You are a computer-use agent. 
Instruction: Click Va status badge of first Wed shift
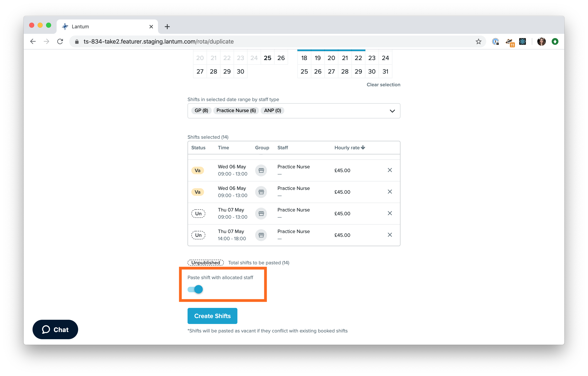(197, 170)
